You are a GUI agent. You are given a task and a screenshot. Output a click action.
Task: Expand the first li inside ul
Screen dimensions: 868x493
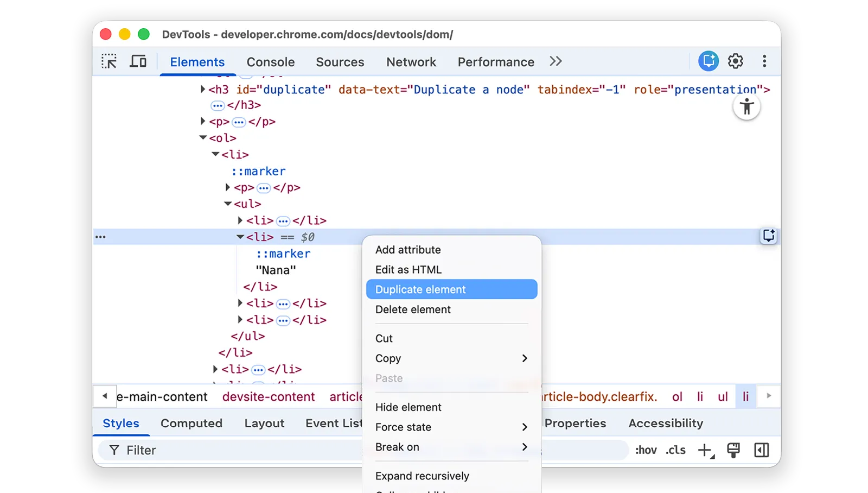click(x=240, y=220)
